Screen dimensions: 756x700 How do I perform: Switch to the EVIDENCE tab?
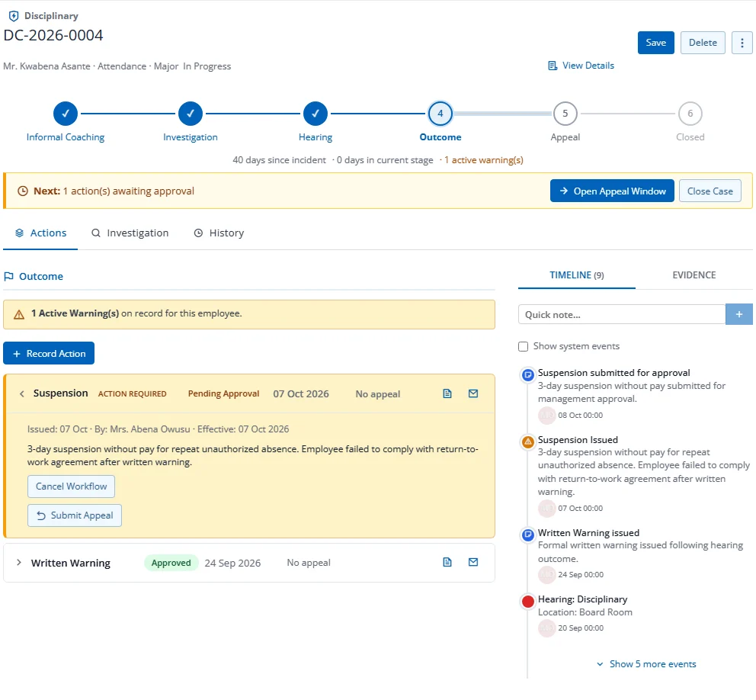click(694, 275)
